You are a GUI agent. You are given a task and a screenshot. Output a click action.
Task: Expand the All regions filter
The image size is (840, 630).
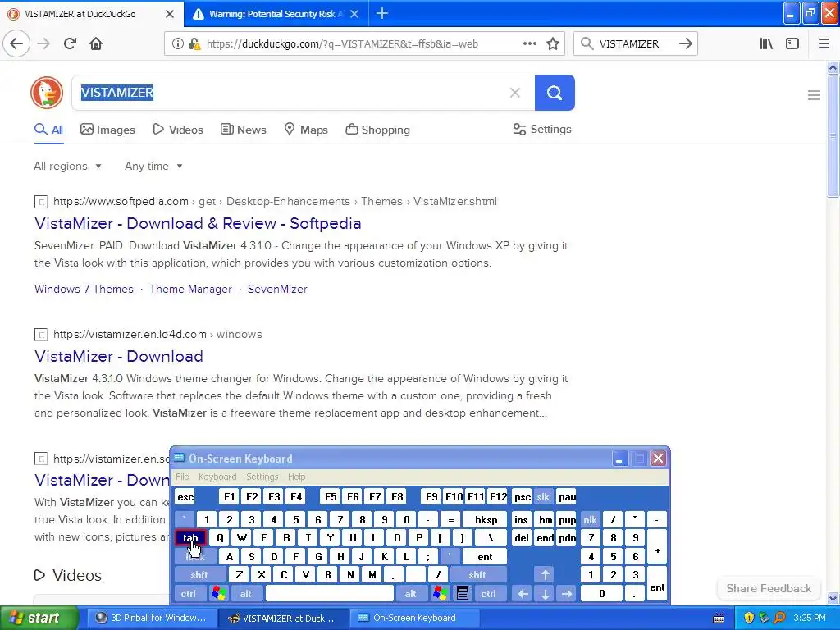(x=67, y=166)
